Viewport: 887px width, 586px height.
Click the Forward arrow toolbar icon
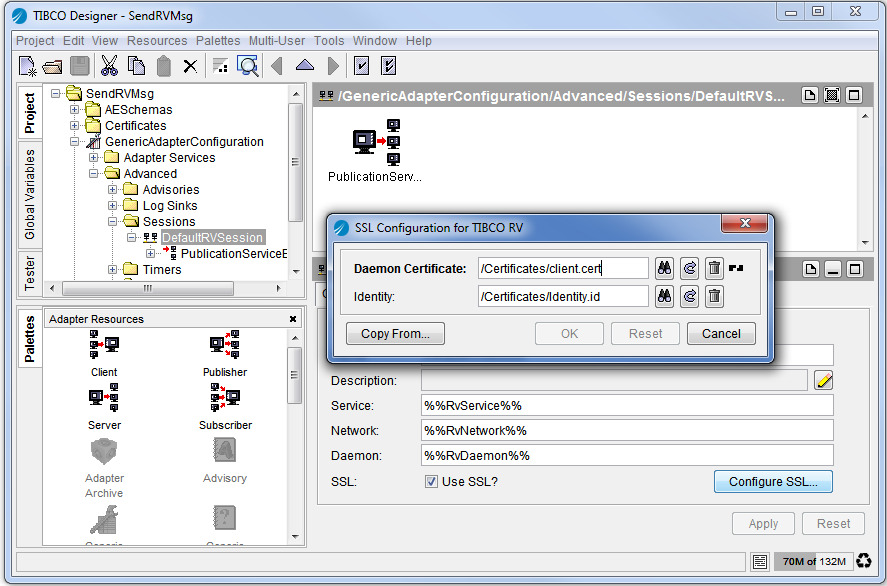click(x=333, y=66)
